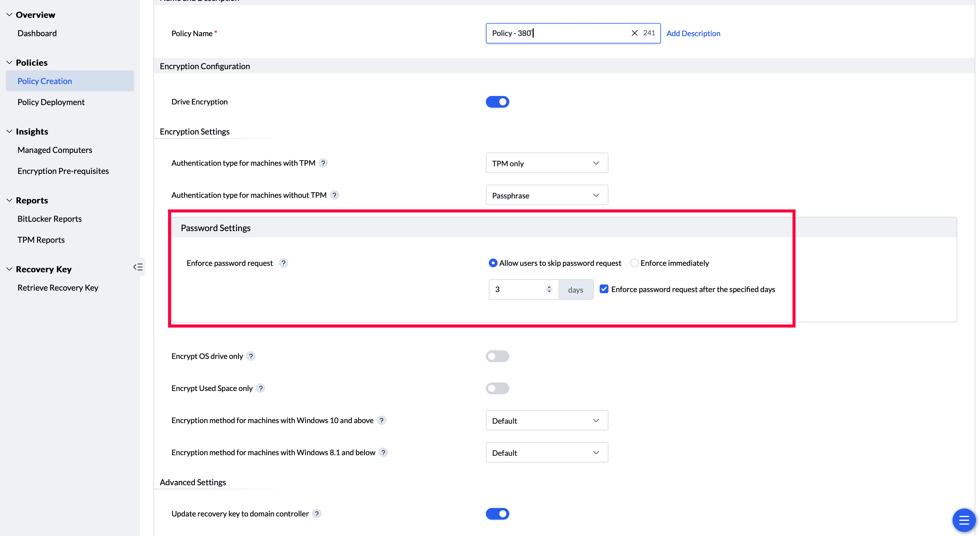Click help icon next to Enforce password request

(x=283, y=263)
